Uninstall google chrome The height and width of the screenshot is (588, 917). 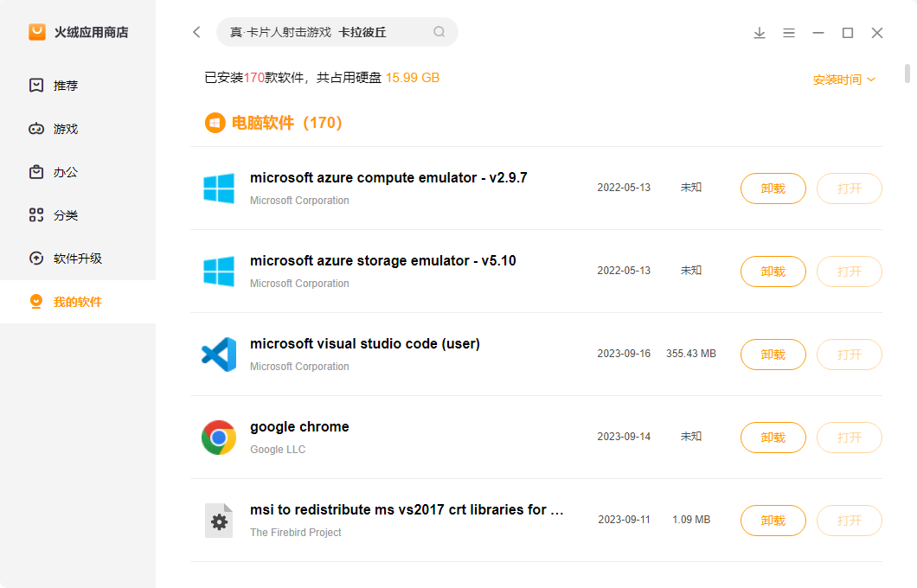pyautogui.click(x=773, y=438)
